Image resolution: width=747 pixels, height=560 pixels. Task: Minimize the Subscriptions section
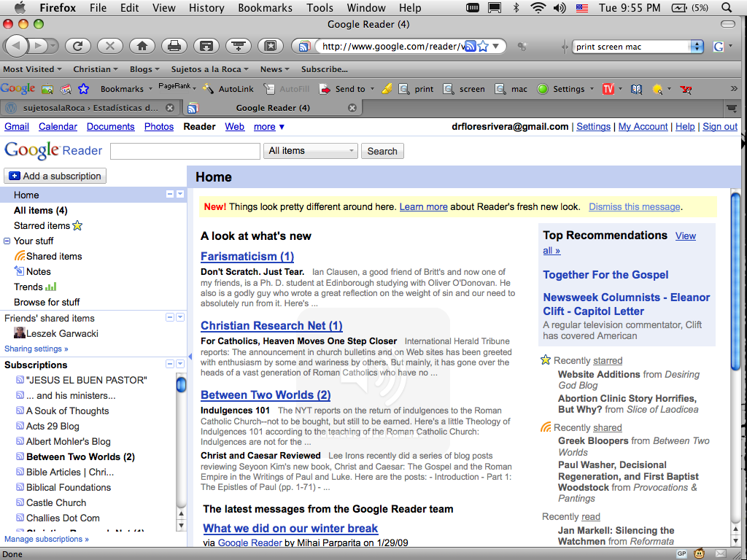coord(170,363)
